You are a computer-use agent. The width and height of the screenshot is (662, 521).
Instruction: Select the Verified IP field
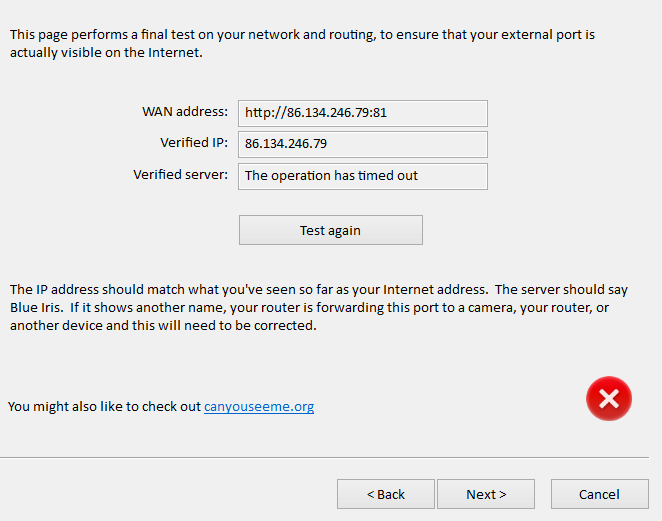pyautogui.click(x=362, y=144)
